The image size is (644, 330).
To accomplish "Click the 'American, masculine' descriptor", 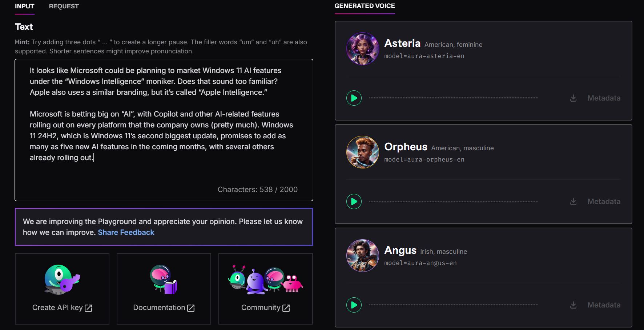I will click(x=463, y=148).
